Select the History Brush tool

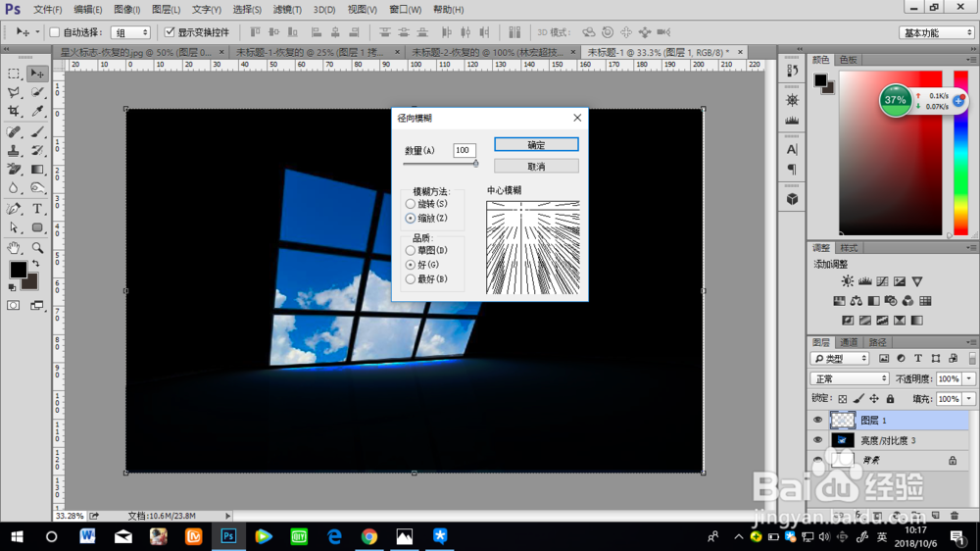pyautogui.click(x=37, y=151)
